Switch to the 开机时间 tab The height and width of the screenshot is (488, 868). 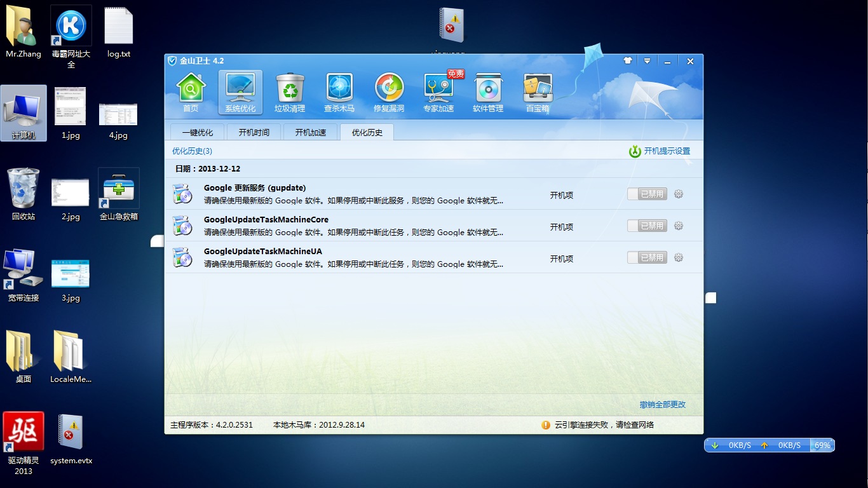pos(254,132)
